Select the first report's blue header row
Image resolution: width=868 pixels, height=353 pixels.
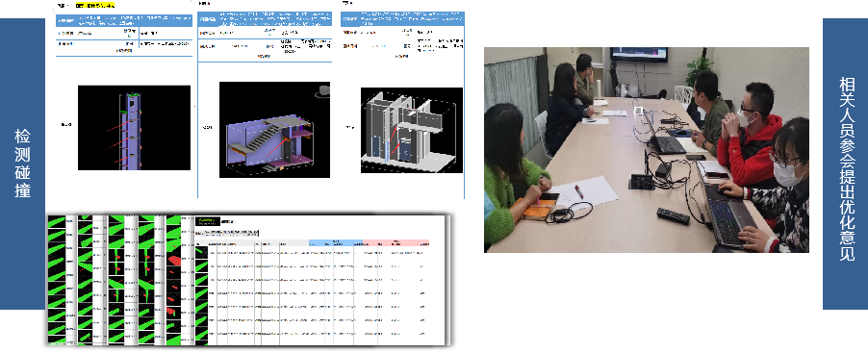pos(124,21)
